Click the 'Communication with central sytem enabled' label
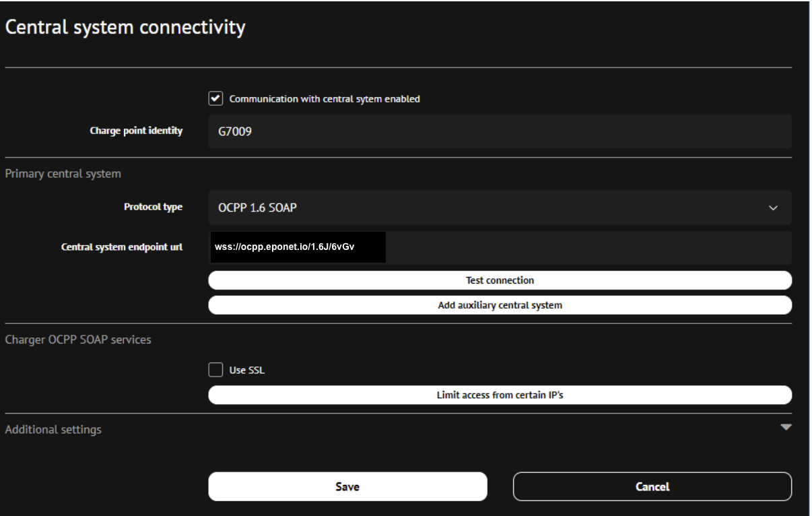This screenshot has height=516, width=812. (325, 99)
